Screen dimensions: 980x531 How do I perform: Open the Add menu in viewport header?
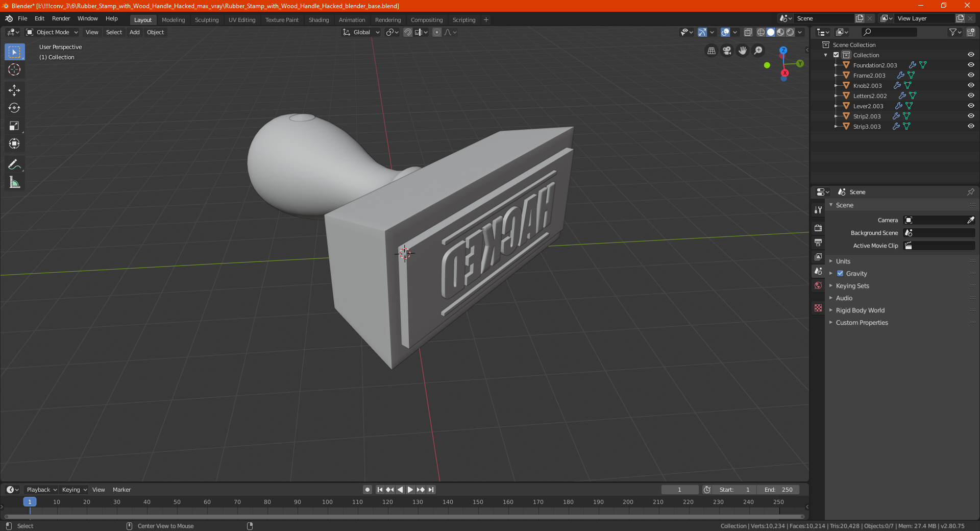point(134,32)
